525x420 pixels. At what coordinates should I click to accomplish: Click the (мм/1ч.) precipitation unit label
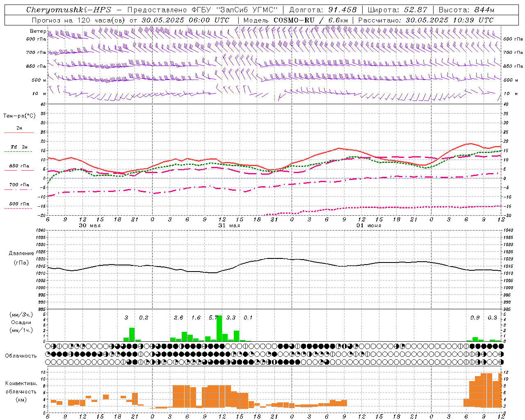pos(21,330)
